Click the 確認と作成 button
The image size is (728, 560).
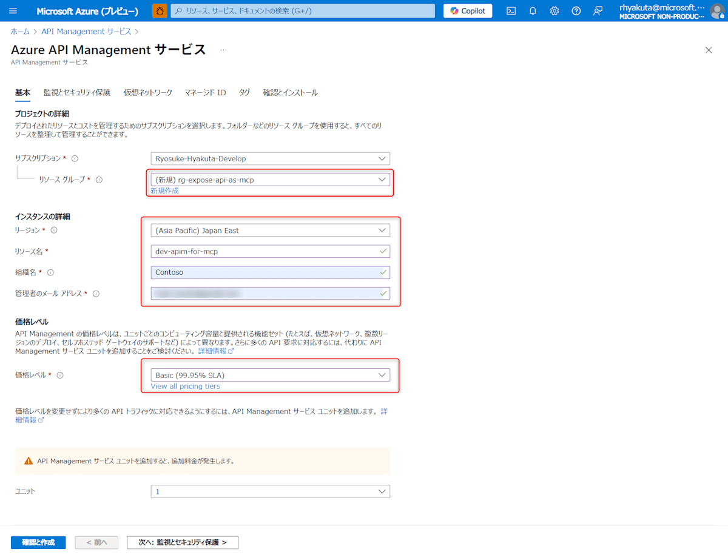tap(38, 542)
